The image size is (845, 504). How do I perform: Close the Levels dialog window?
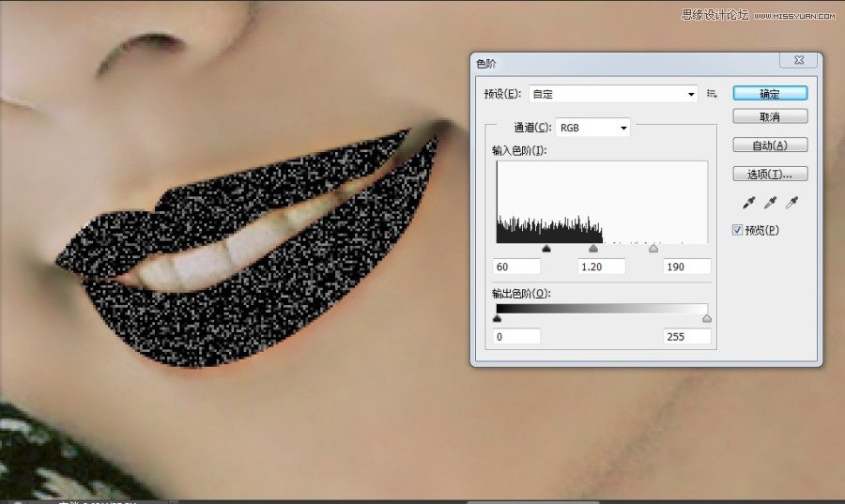click(799, 60)
